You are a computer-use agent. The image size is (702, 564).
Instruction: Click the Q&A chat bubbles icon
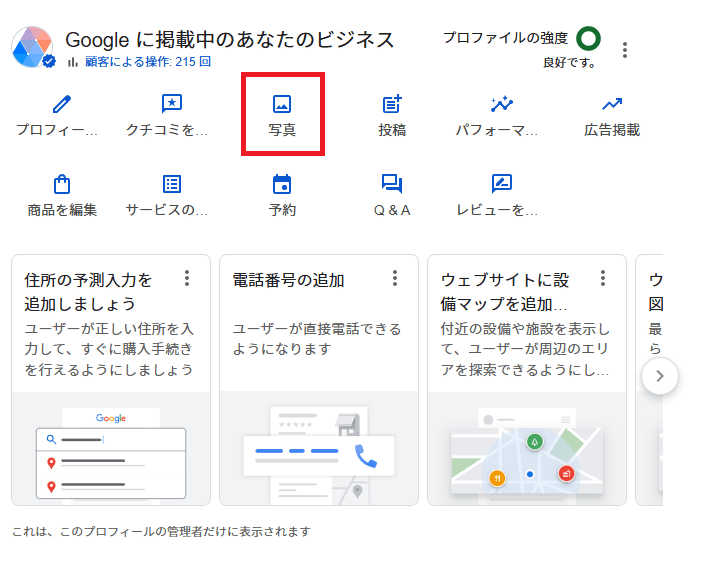[392, 184]
